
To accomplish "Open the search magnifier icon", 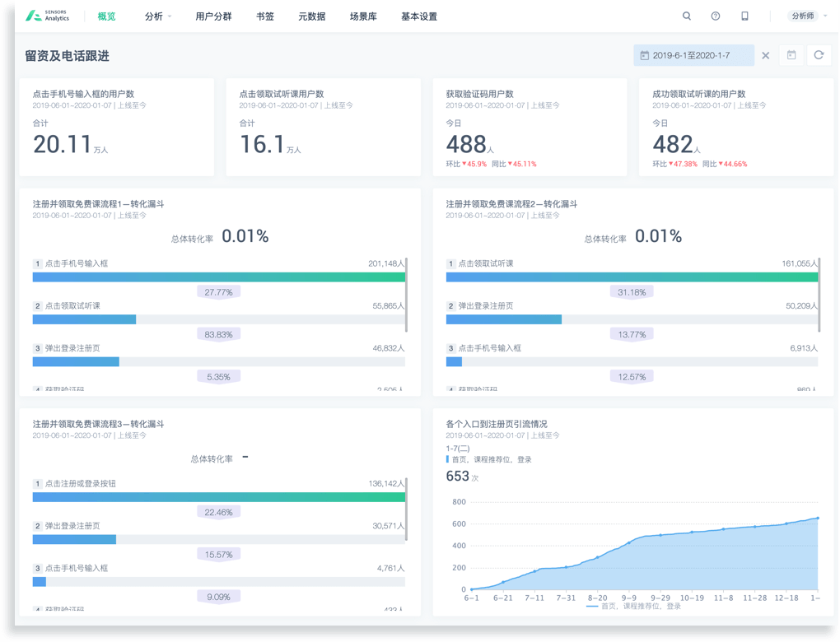I will click(687, 16).
